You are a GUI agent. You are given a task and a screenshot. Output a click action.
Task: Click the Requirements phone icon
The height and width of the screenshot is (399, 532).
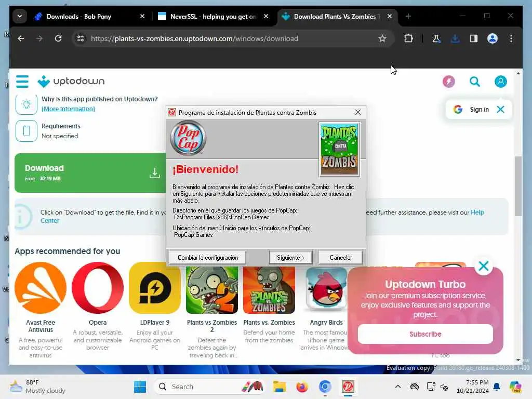[26, 130]
